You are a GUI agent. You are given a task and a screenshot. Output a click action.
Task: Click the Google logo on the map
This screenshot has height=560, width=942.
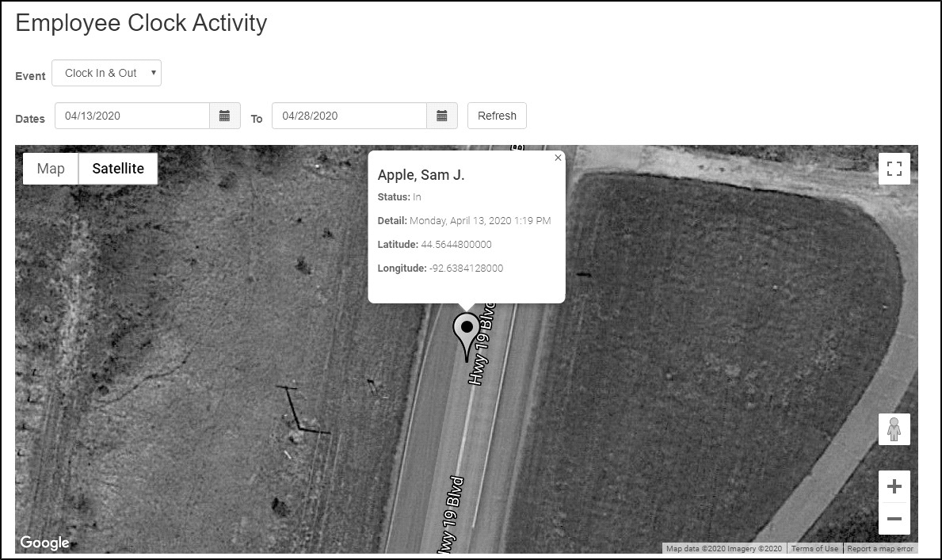point(44,543)
